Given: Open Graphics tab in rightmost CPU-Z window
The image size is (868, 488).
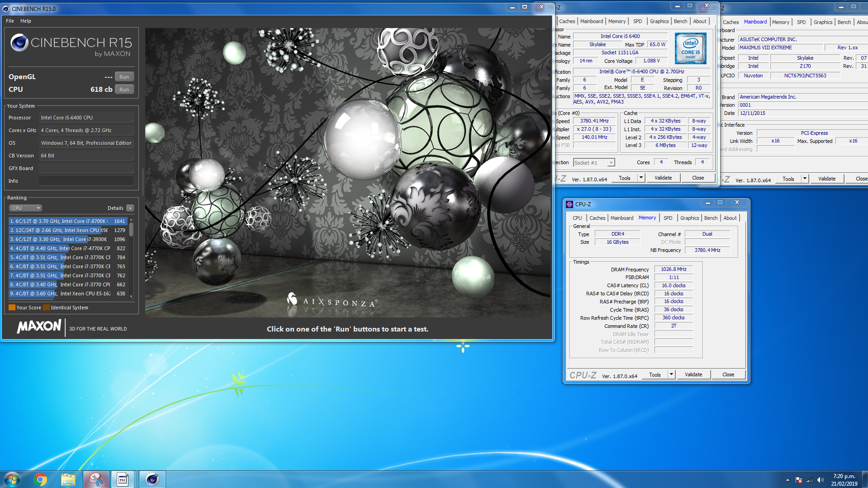Looking at the screenshot, I should [x=823, y=22].
